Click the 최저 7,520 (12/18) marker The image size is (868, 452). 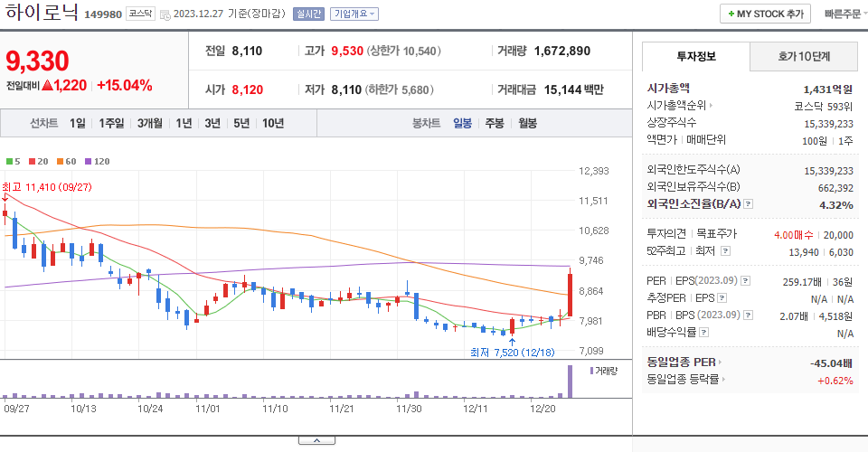point(512,353)
